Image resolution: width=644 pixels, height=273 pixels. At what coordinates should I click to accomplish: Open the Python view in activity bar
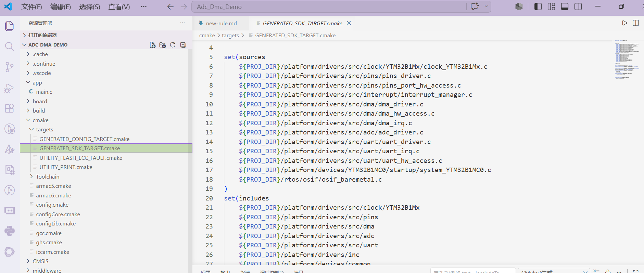(10, 231)
